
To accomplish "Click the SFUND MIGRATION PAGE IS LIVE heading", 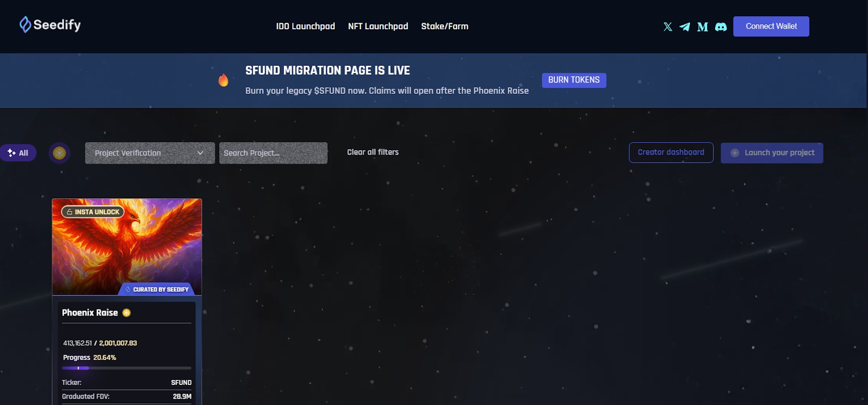I will pyautogui.click(x=328, y=70).
